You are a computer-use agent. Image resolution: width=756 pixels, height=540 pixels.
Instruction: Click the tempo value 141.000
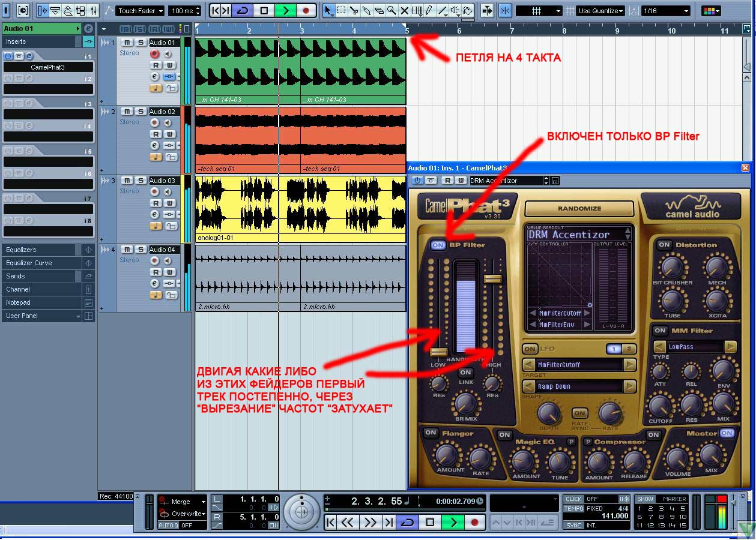pyautogui.click(x=615, y=516)
